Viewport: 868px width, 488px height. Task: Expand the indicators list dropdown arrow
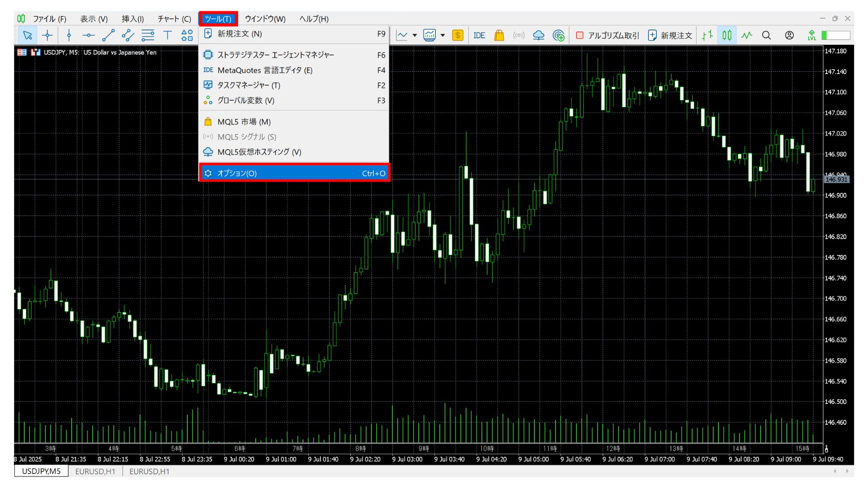443,35
